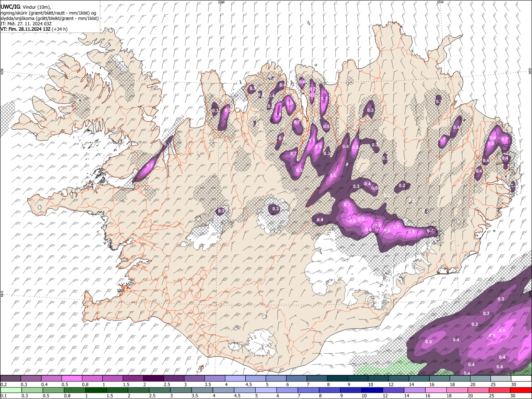Pick the slate blue 6 swatch in upper legend

click(296, 379)
